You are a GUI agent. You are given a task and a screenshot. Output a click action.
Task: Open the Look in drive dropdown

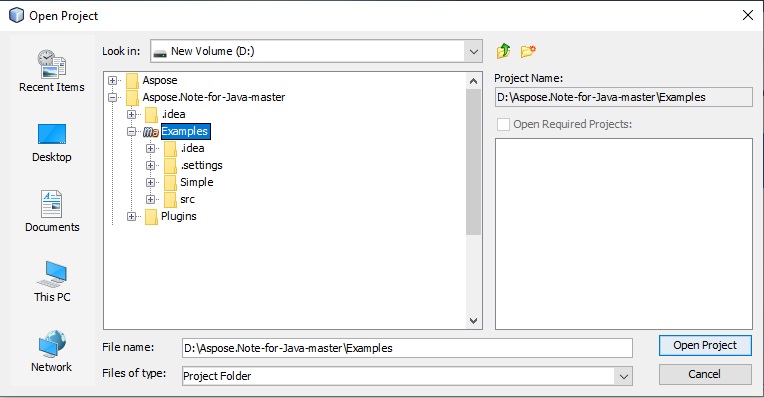pos(473,52)
